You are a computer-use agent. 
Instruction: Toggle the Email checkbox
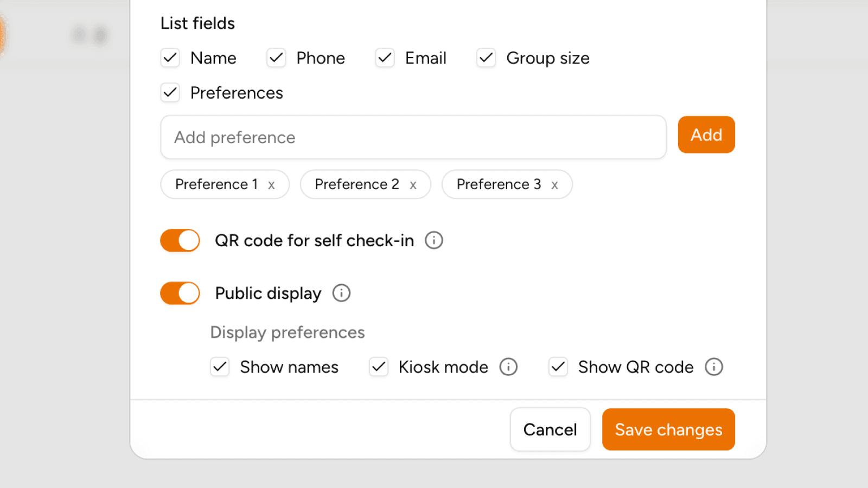tap(385, 58)
